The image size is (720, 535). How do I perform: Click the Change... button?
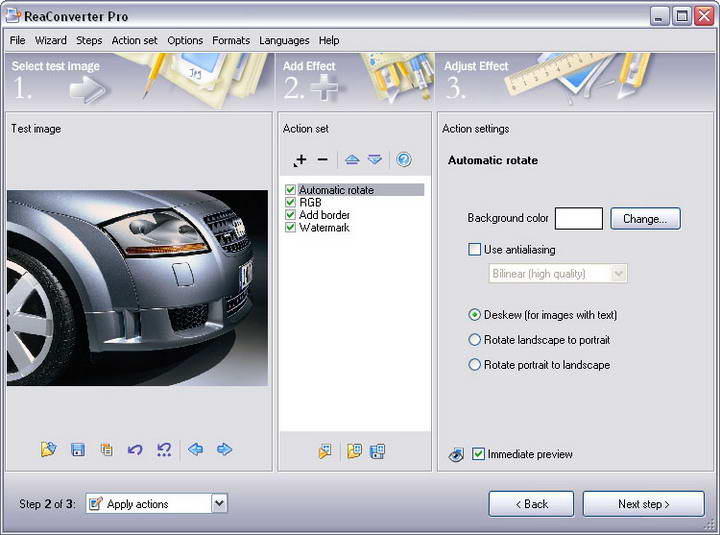(x=645, y=219)
